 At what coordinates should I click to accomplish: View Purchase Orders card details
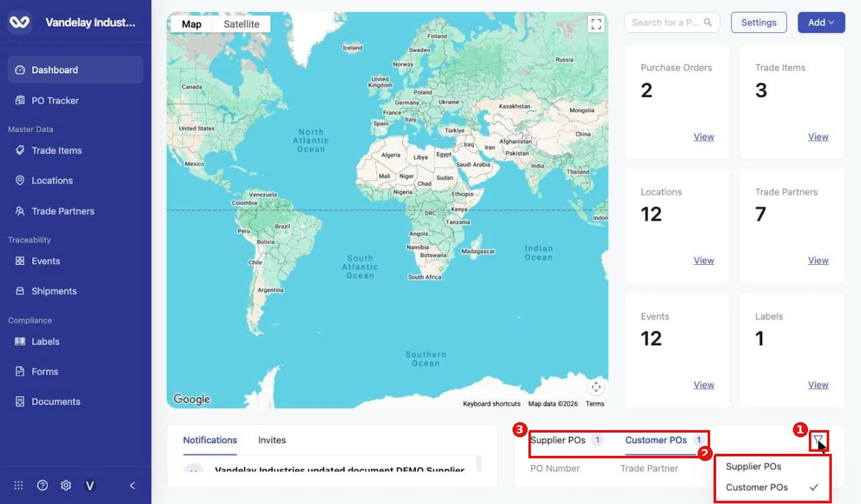[x=704, y=137]
